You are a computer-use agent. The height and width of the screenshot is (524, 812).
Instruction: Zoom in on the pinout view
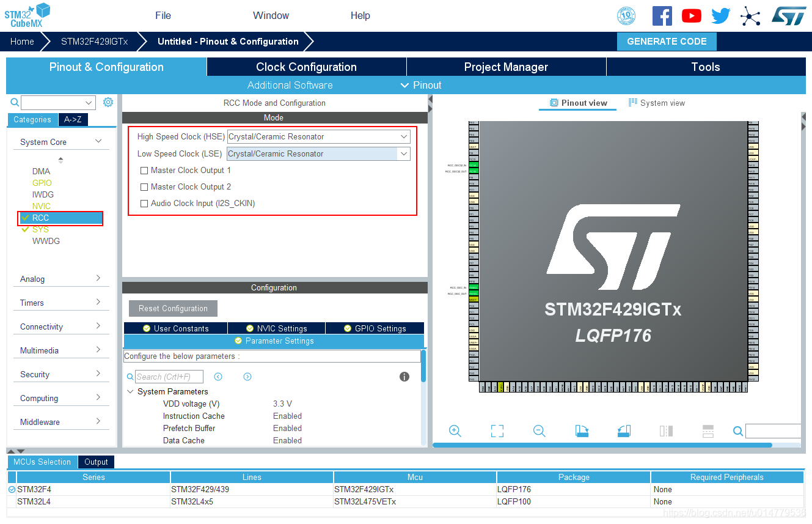tap(455, 431)
